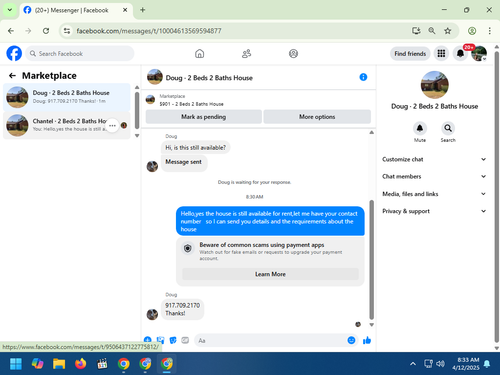Click the 'Message sent' bubble
Viewport: 500px width, 375px height.
184,162
